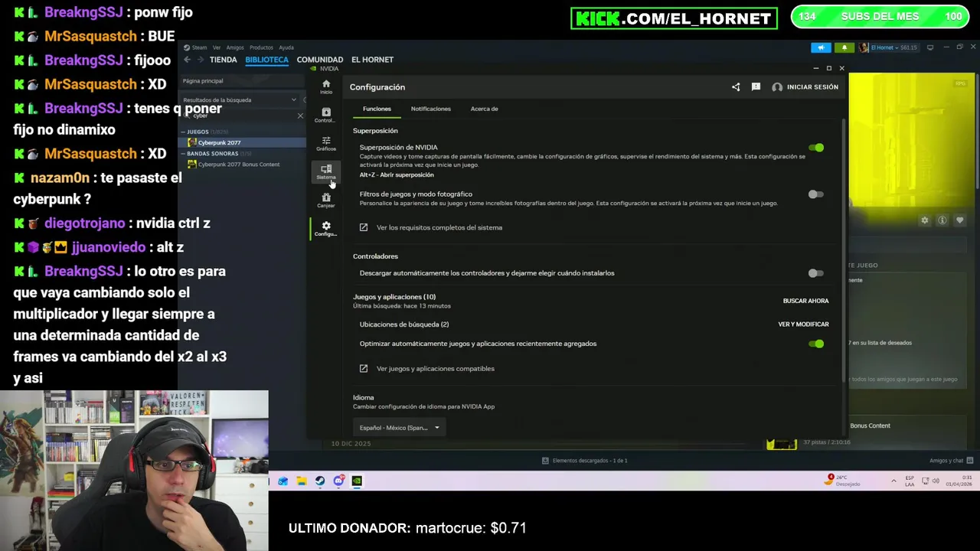Open Steam Big Picture mode icon
Screen dimensions: 980x551
pyautogui.click(x=930, y=47)
